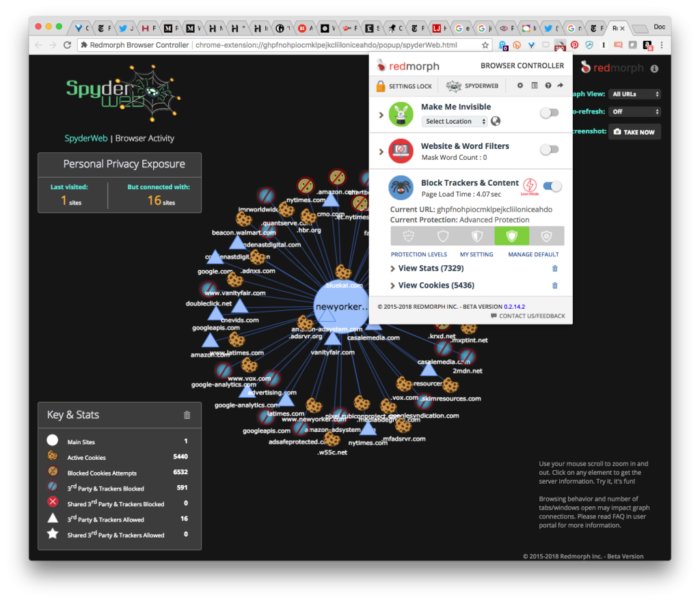Clear cookies with View Cookies trash icon

[x=554, y=286]
